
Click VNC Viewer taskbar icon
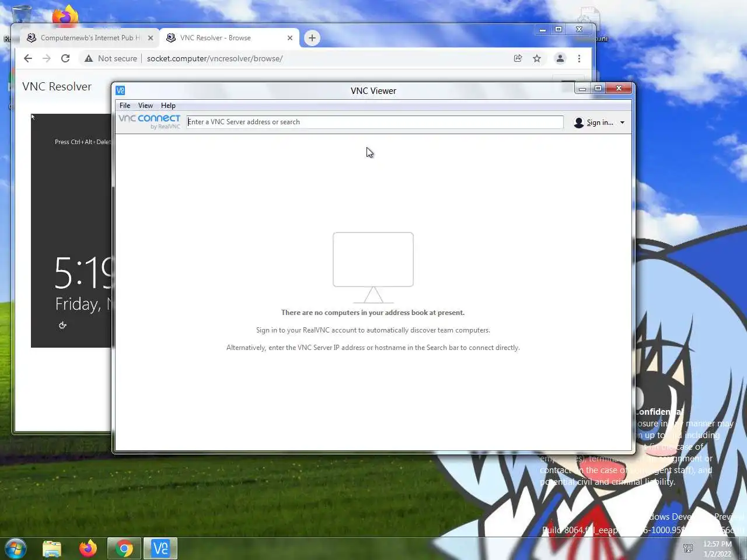[160, 548]
